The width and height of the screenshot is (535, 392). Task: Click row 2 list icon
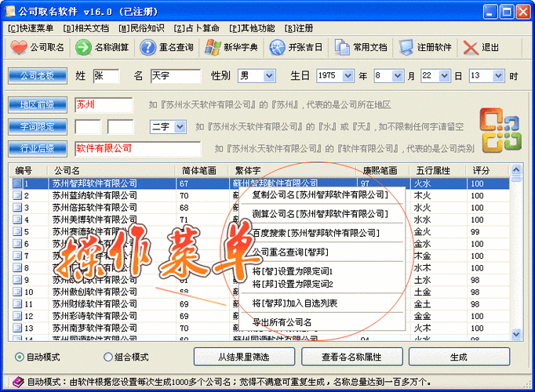[x=17, y=195]
